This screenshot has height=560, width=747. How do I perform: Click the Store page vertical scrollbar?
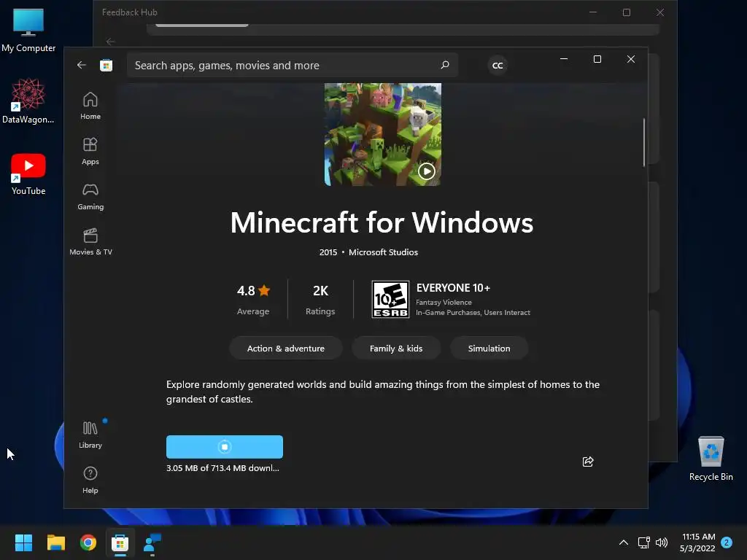coord(643,142)
